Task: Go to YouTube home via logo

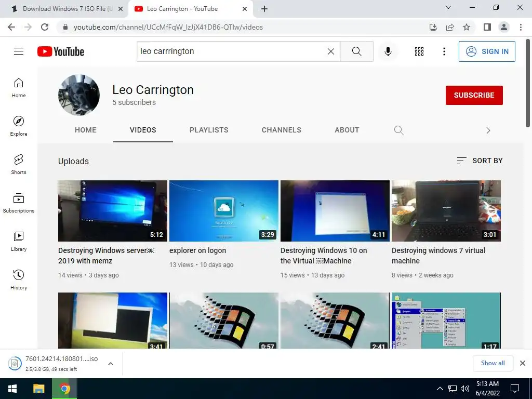Action: [x=61, y=51]
